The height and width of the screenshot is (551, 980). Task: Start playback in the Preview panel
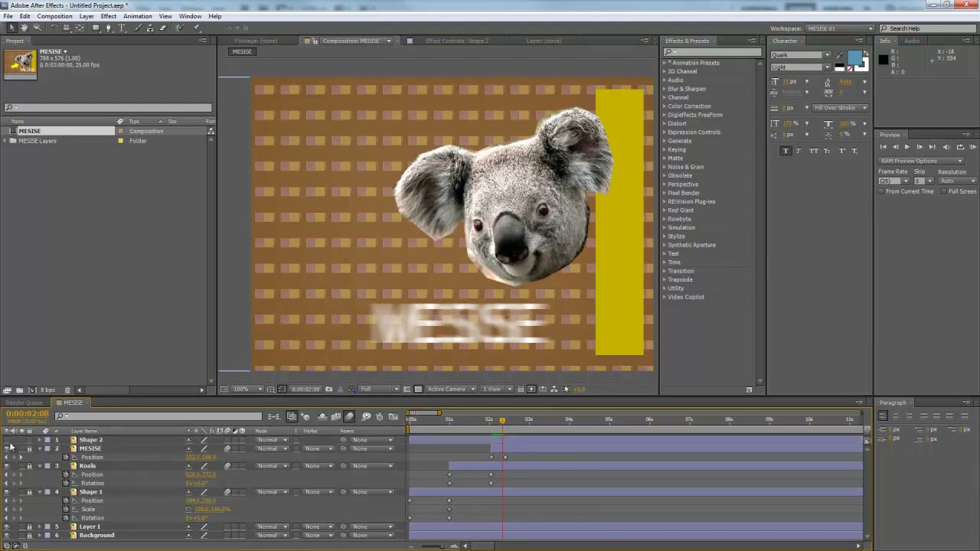coord(907,147)
